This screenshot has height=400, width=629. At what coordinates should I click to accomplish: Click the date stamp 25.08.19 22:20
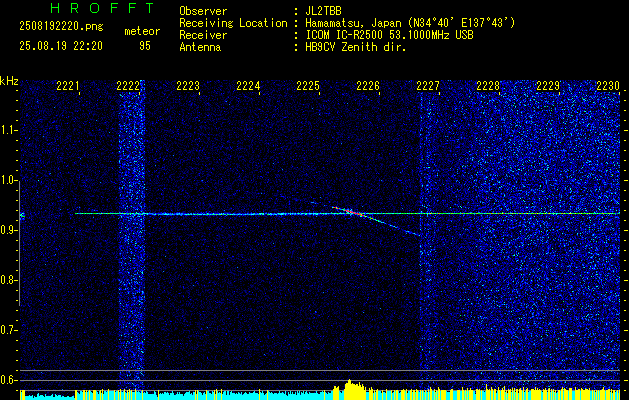point(61,46)
